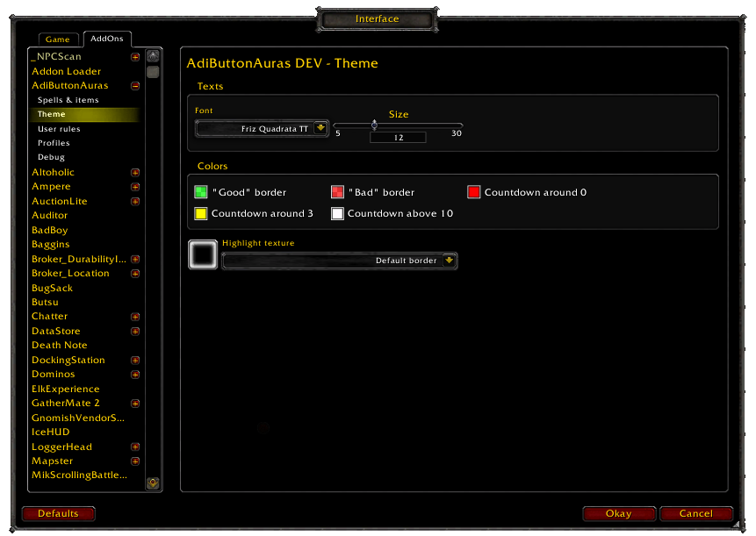This screenshot has height=536, width=756.
Task: Expand the _NPCScan addon entry
Action: (135, 57)
